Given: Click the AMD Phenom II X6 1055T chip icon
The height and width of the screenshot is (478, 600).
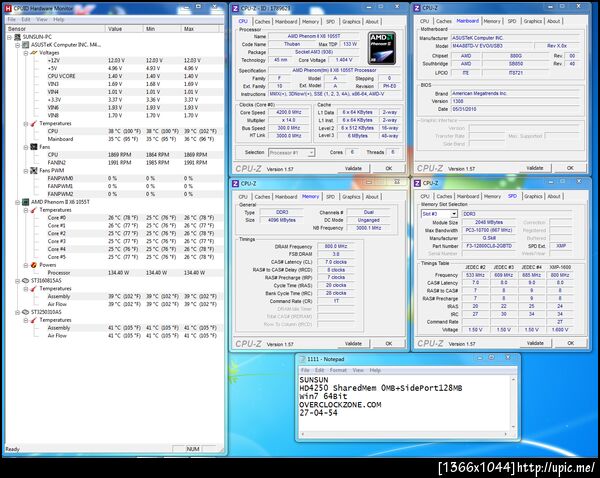Looking at the screenshot, I should point(26,202).
